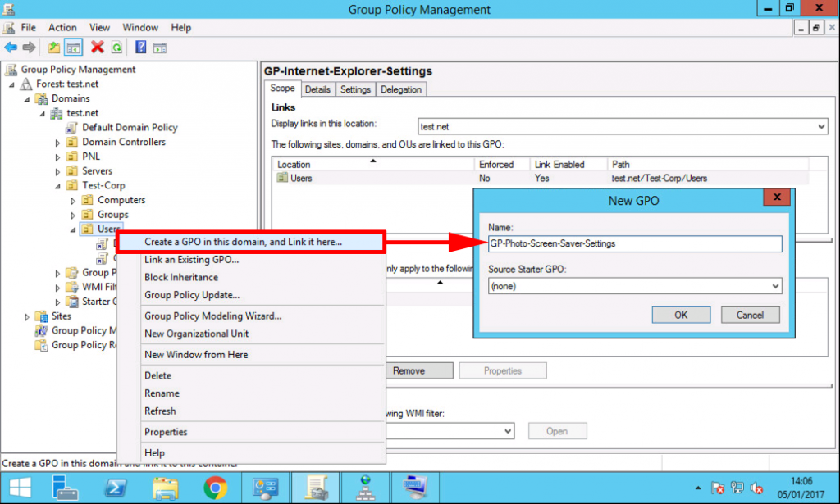This screenshot has width=840, height=504.
Task: Select Block Inheritance in the context menu
Action: pos(180,277)
